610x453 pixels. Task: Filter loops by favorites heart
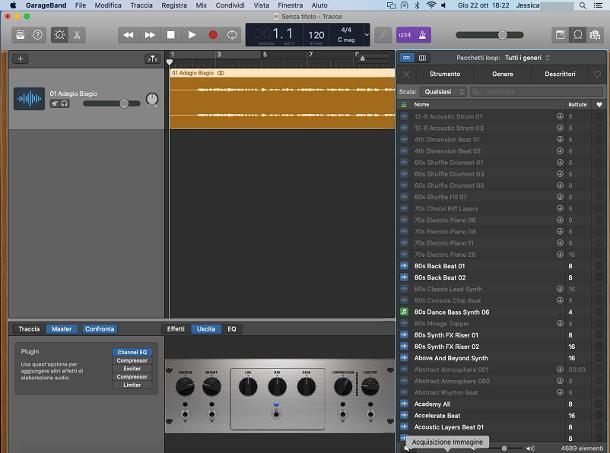[597, 74]
